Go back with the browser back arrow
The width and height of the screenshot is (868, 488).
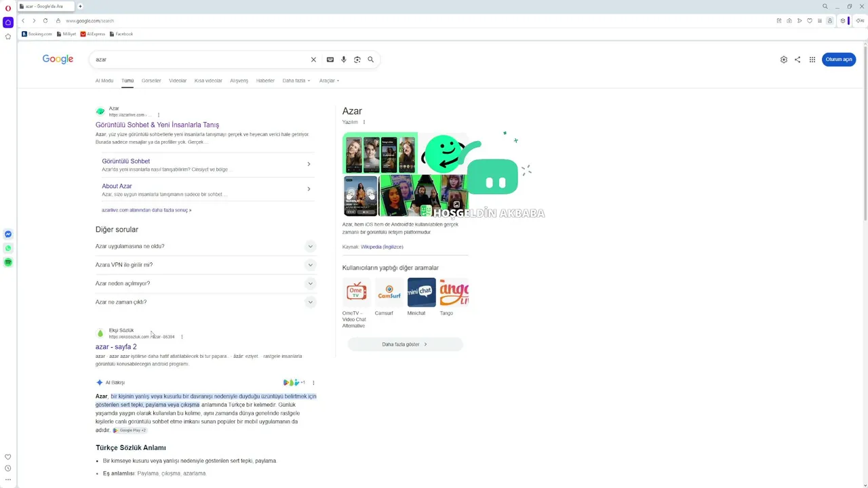(23, 21)
